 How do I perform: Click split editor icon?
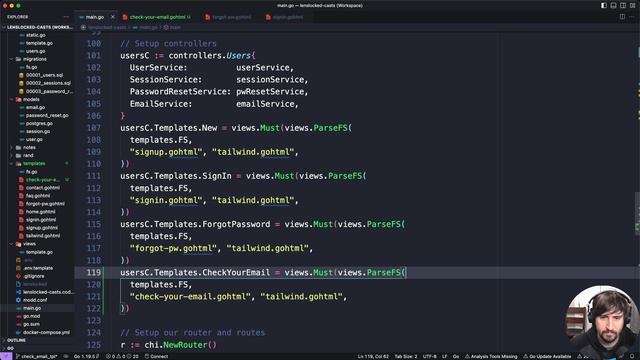click(622, 17)
